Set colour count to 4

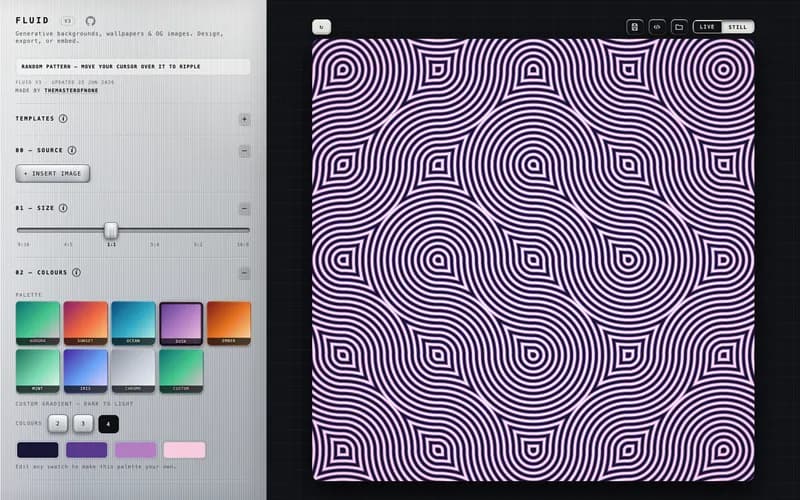pyautogui.click(x=108, y=424)
